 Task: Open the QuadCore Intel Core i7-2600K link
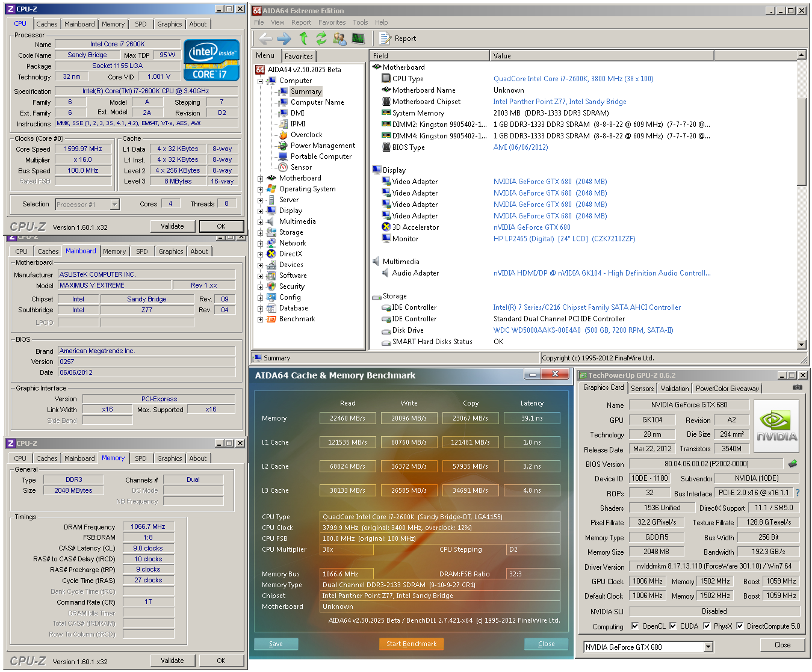[x=573, y=79]
